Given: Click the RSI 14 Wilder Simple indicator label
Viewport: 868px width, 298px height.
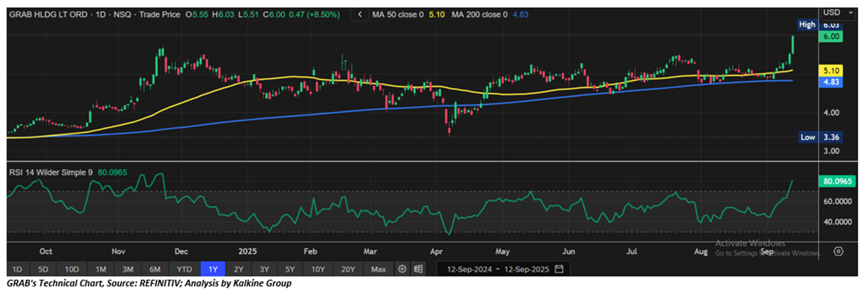Looking at the screenshot, I should click(51, 172).
